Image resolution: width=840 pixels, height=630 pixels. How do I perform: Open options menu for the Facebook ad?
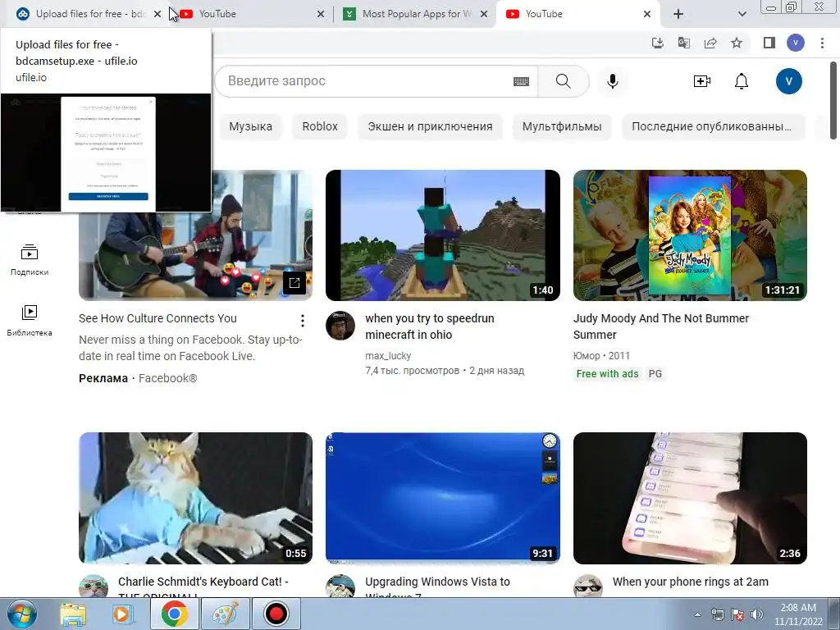point(303,321)
